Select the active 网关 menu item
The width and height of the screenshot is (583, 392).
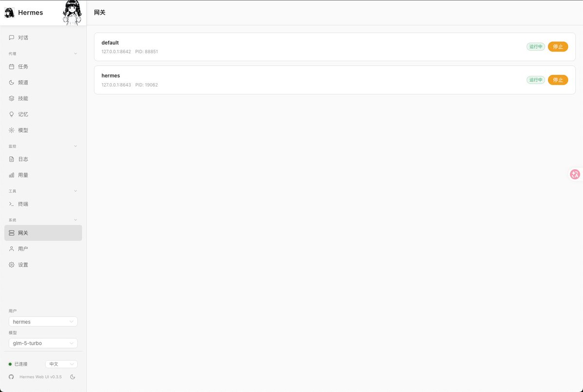pos(43,233)
